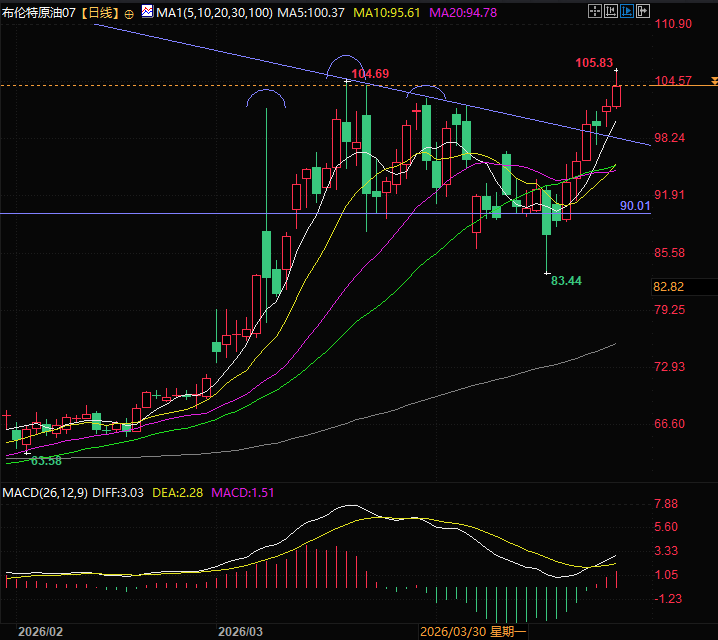Click the 2026/02 label on time axis
The image size is (718, 640).
pos(40,632)
